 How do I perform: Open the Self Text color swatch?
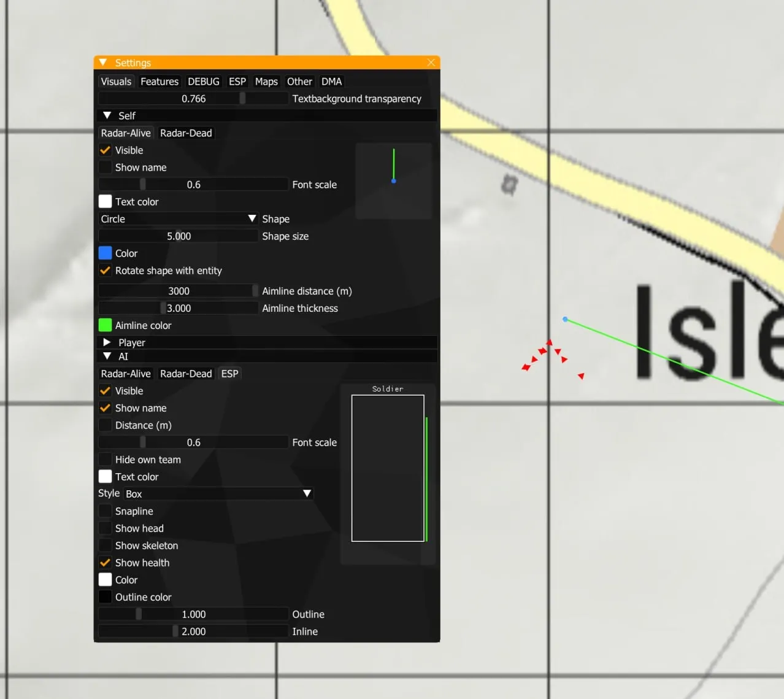106,202
